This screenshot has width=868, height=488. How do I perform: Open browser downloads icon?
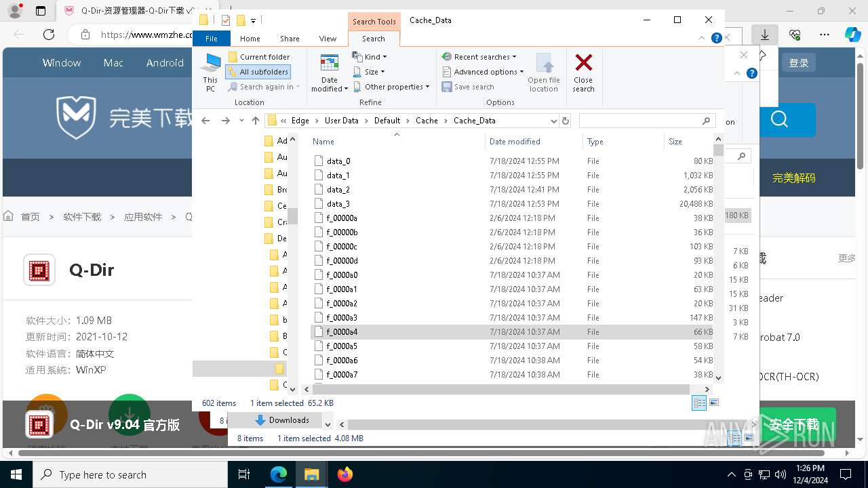point(765,35)
